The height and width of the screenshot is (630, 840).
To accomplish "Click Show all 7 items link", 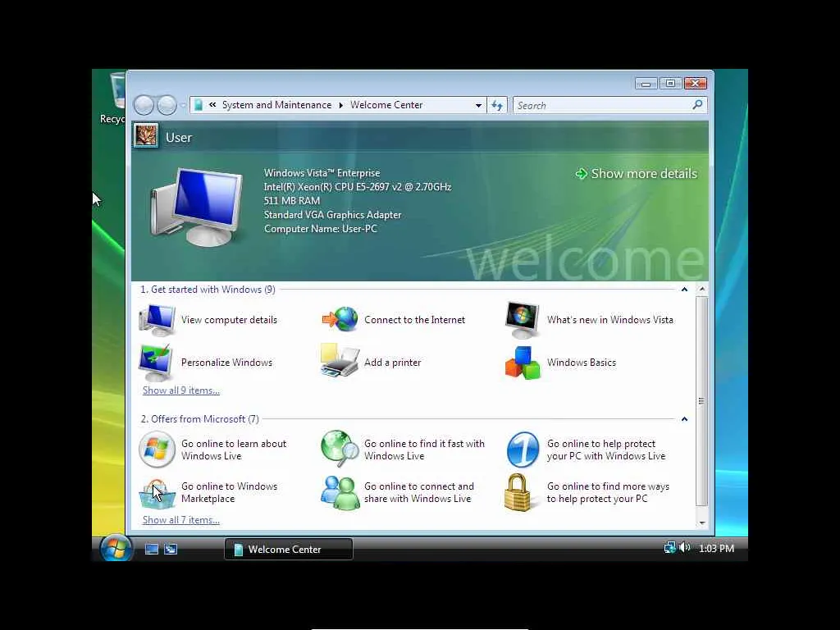I will click(x=181, y=520).
